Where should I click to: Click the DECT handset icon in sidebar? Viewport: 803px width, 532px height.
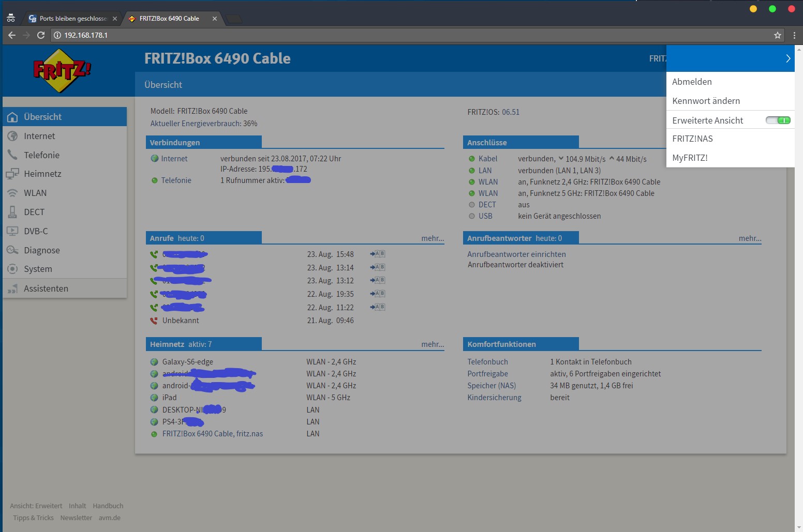12,211
